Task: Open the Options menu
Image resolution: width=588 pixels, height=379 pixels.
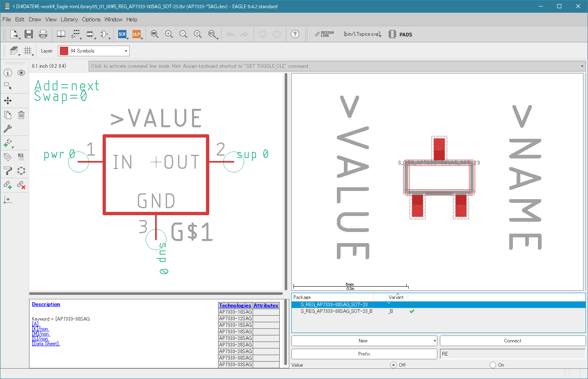Action: (91, 19)
